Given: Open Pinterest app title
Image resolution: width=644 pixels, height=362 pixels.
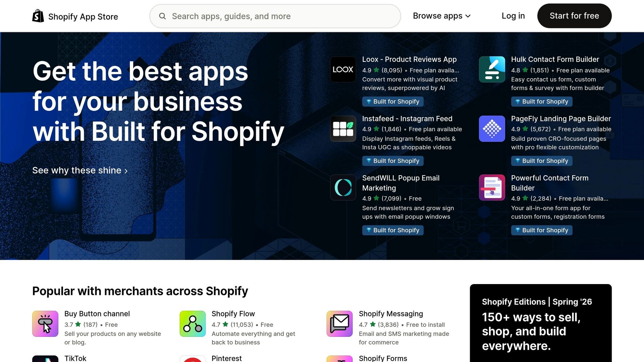Looking at the screenshot, I should (x=227, y=358).
